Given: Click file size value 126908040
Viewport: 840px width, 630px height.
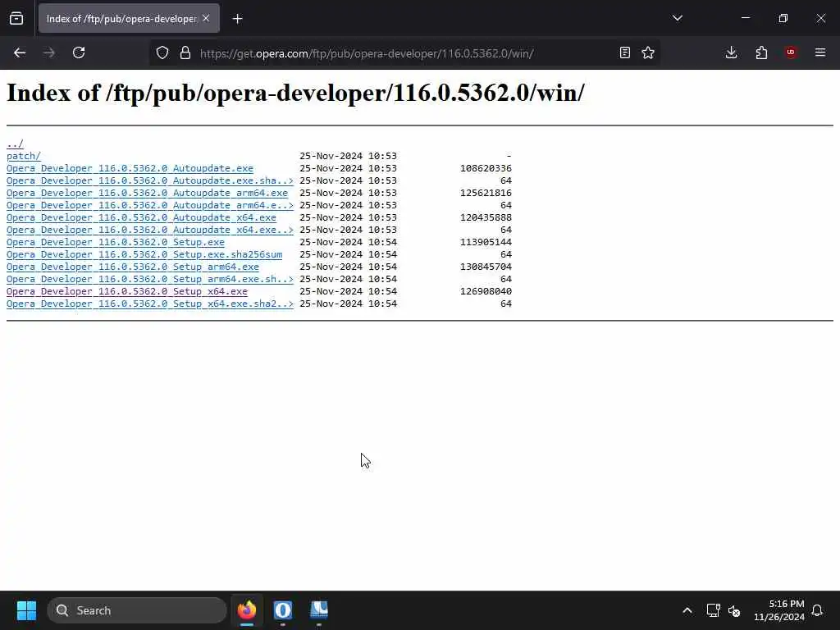Looking at the screenshot, I should [486, 291].
